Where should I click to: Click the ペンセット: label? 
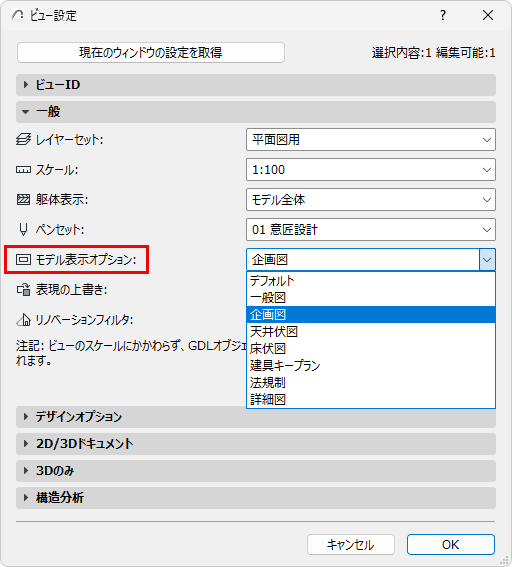[x=60, y=230]
